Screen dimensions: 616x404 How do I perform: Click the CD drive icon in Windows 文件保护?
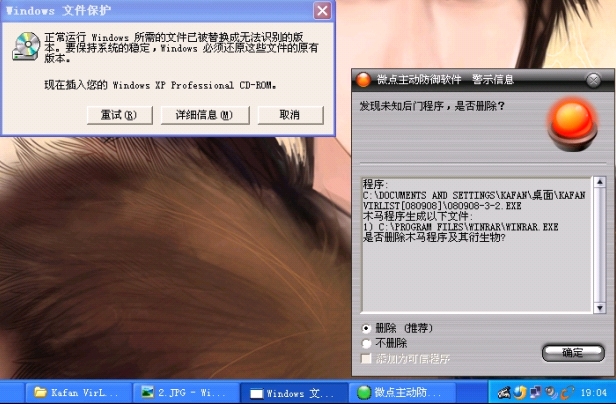[26, 46]
